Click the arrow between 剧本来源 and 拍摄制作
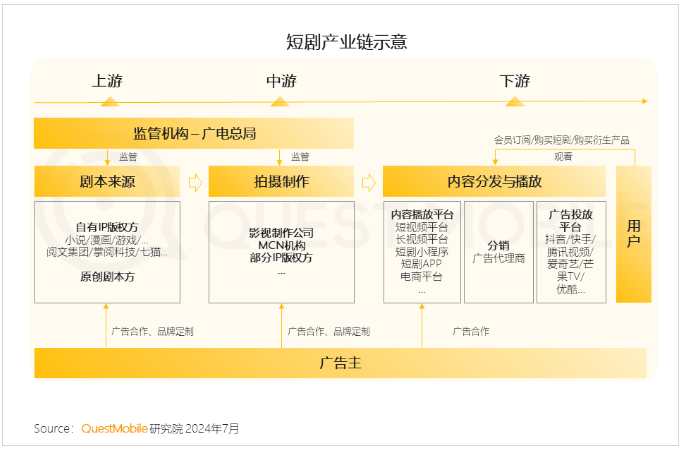 click(x=195, y=182)
